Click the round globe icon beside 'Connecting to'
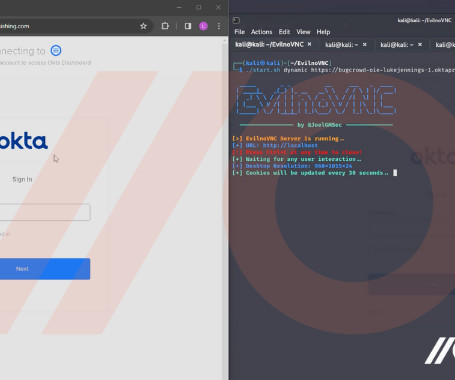Viewport: 455px width, 380px height. [x=56, y=50]
